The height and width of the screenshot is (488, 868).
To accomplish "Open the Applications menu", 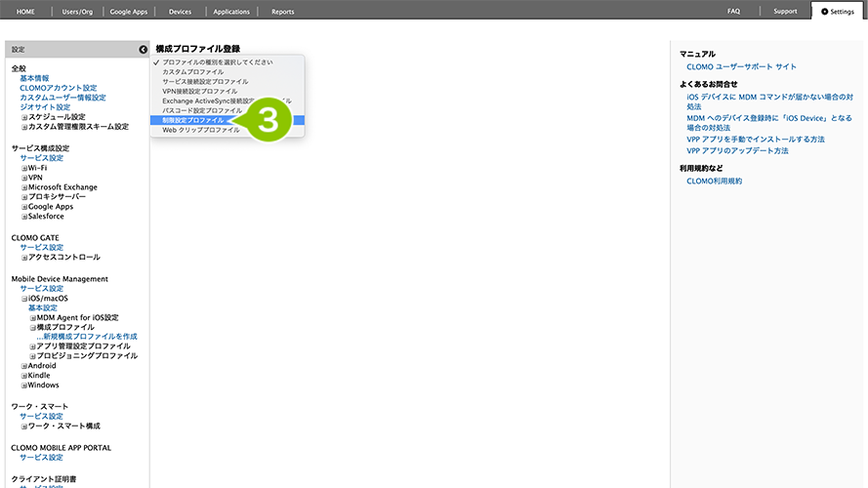I will tap(231, 11).
